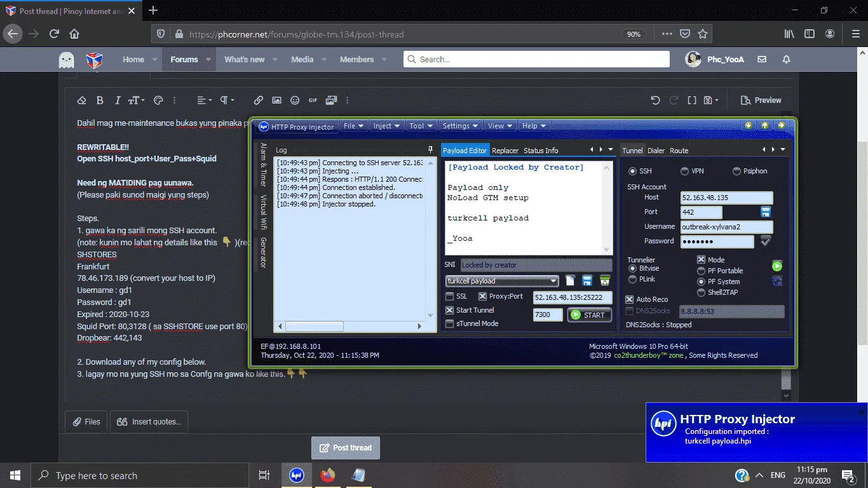
Task: Enable sTunnel Mode checkbox
Action: (450, 324)
